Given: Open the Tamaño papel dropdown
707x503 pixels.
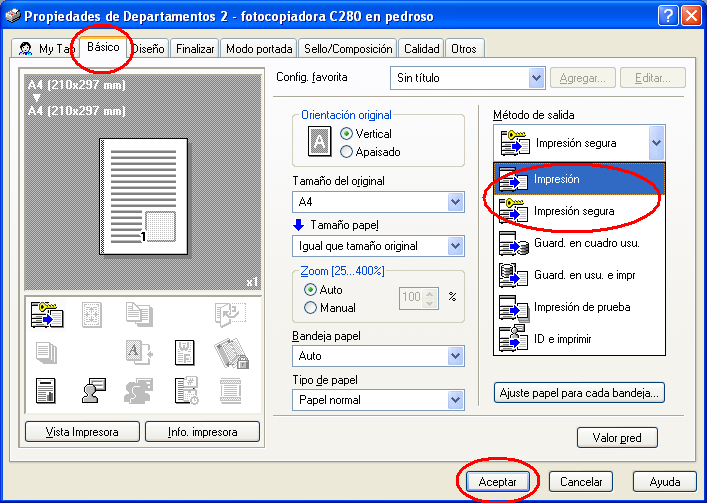Looking at the screenshot, I should click(456, 246).
